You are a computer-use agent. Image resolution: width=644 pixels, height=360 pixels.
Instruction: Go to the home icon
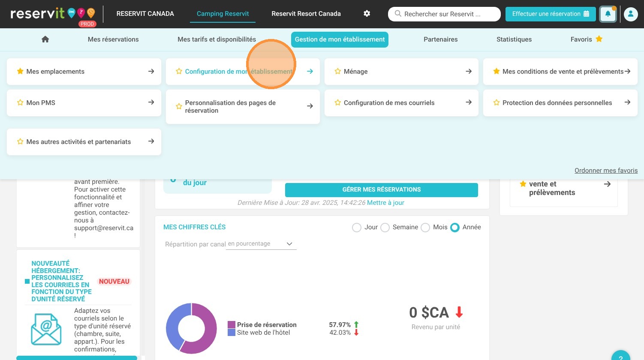click(45, 39)
